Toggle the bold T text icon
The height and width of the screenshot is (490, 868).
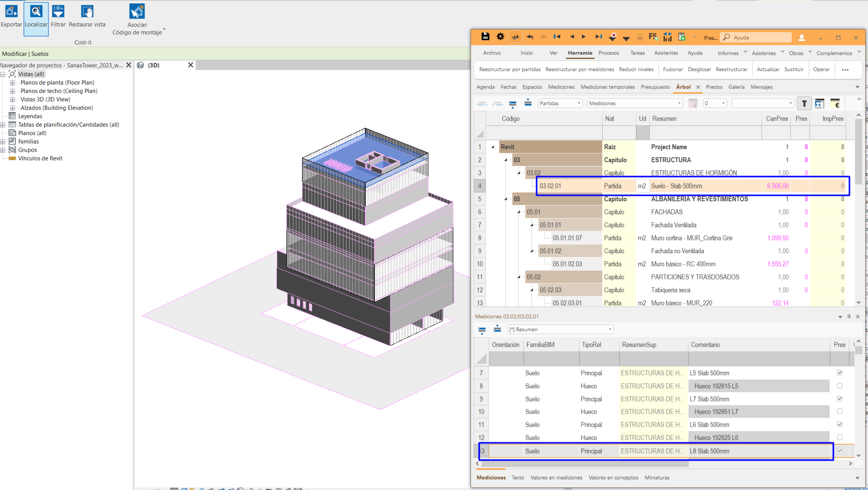click(x=804, y=103)
